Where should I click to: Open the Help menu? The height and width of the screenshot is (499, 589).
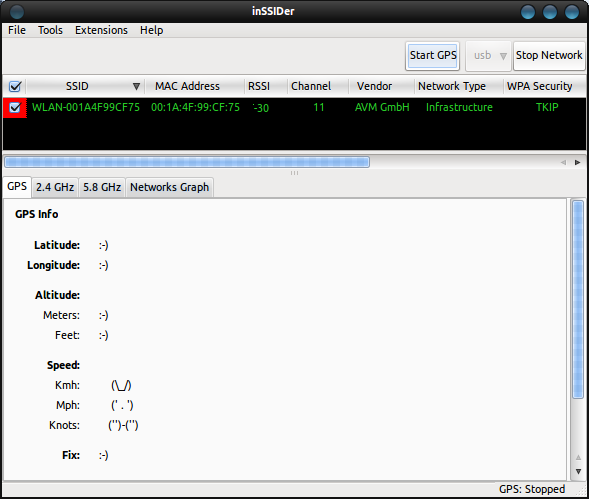point(151,30)
